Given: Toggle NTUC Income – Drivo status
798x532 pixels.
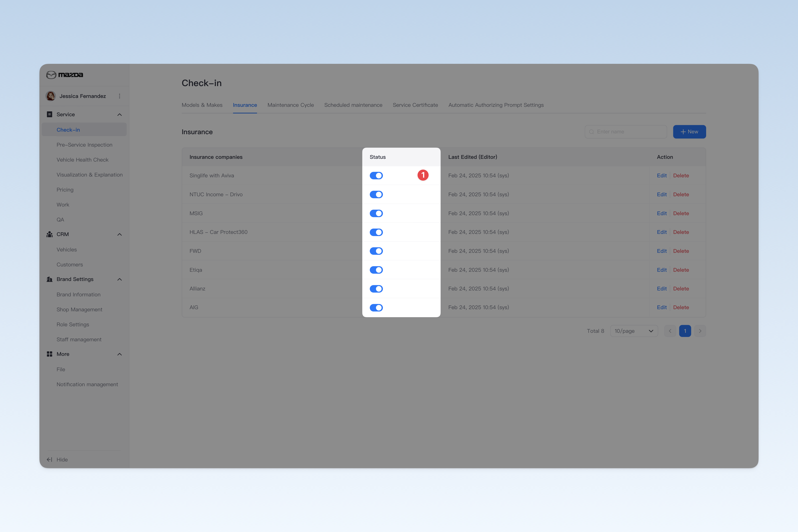Looking at the screenshot, I should tap(376, 194).
